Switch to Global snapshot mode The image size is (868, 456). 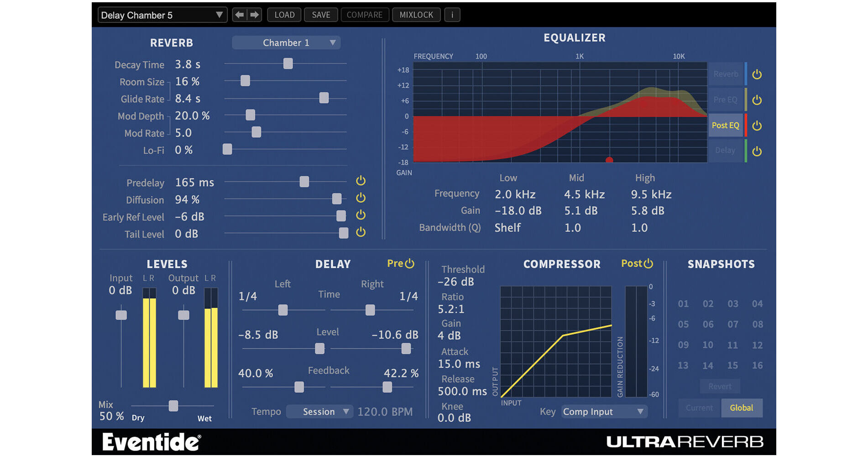742,408
